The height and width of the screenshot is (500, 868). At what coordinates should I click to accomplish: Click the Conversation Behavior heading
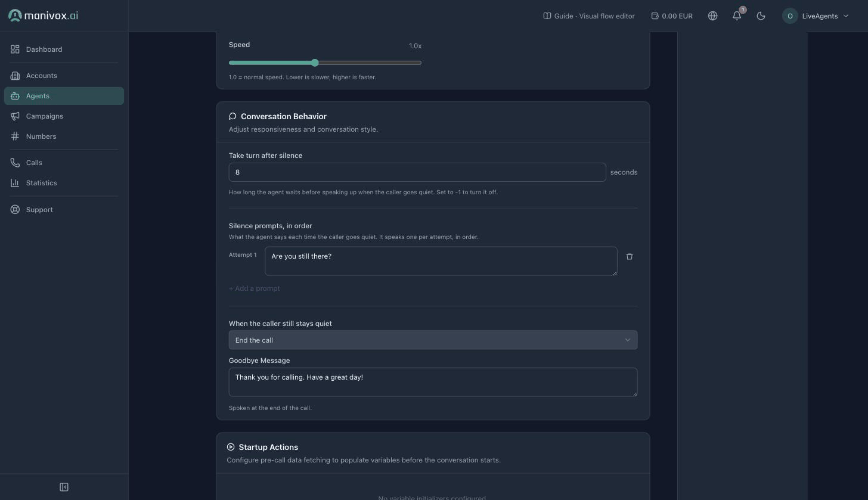[284, 116]
